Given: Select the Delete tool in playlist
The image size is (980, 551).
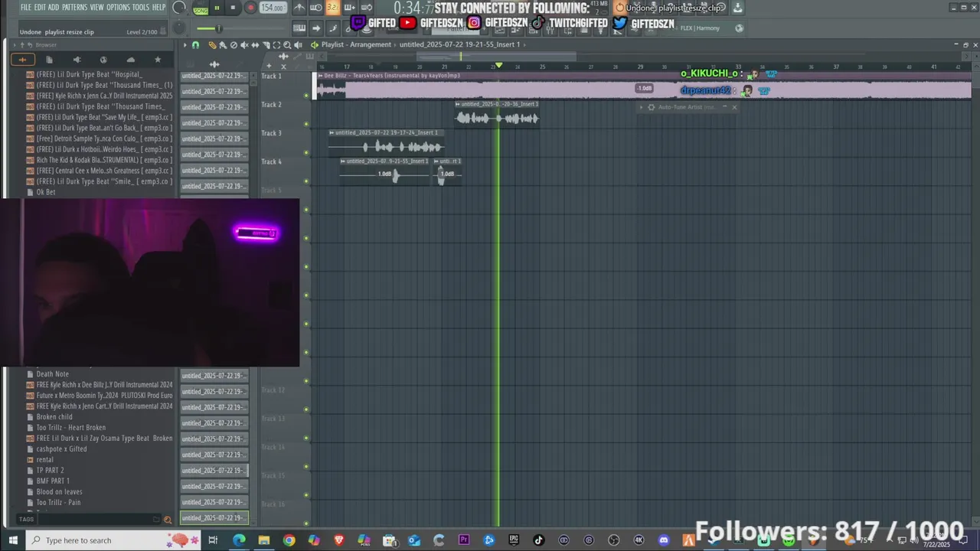Looking at the screenshot, I should 234,45.
